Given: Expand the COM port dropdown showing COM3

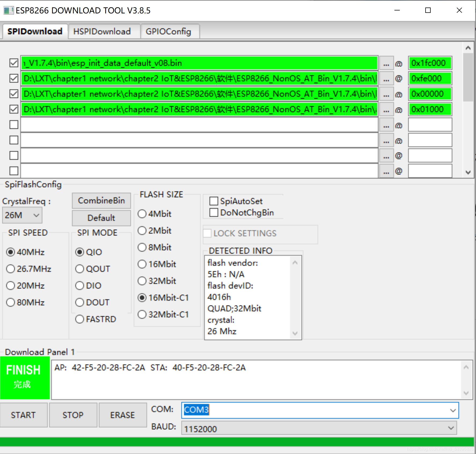Looking at the screenshot, I should pos(452,410).
